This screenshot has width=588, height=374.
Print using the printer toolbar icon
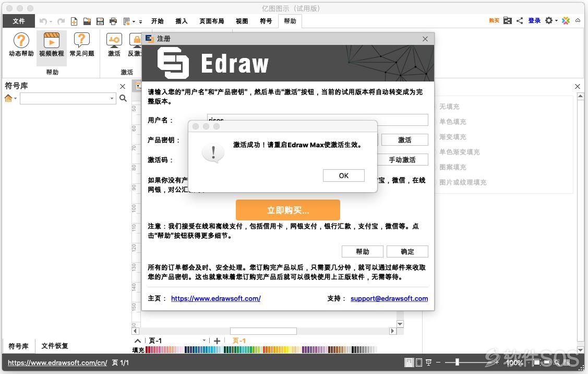coord(113,21)
